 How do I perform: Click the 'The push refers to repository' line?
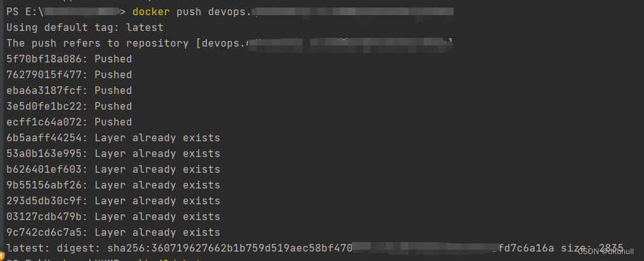tap(229, 43)
